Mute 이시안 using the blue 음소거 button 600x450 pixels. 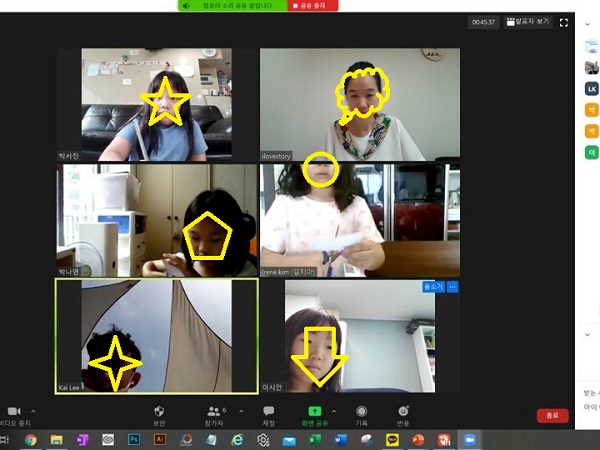pyautogui.click(x=433, y=287)
